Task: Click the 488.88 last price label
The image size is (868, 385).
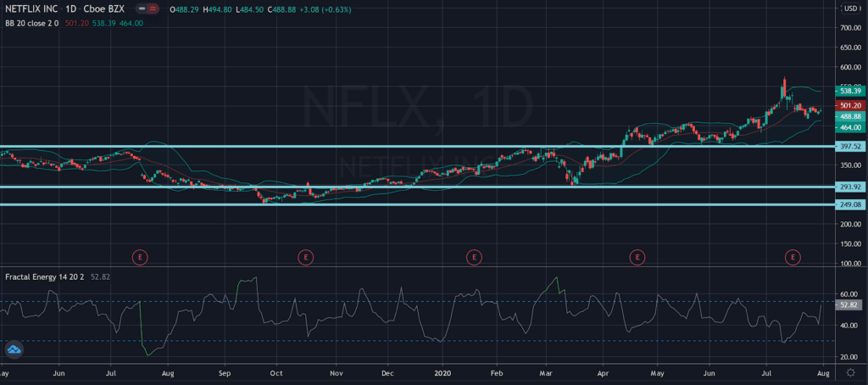Action: click(850, 116)
